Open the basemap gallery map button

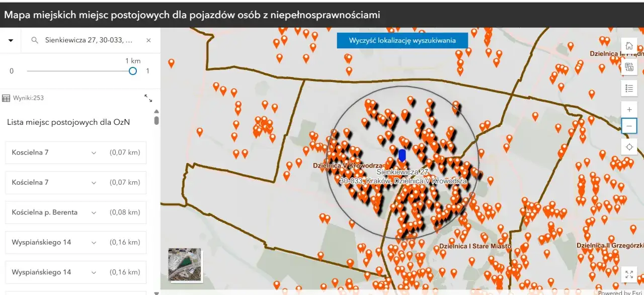(x=629, y=67)
